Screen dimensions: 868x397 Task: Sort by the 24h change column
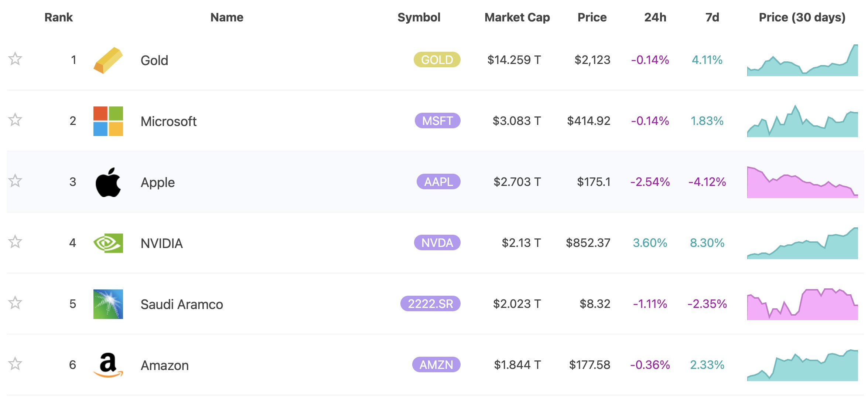pos(655,17)
